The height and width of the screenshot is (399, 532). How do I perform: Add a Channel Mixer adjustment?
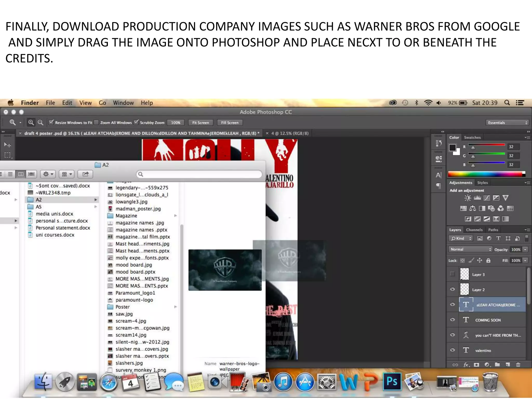tap(501, 208)
